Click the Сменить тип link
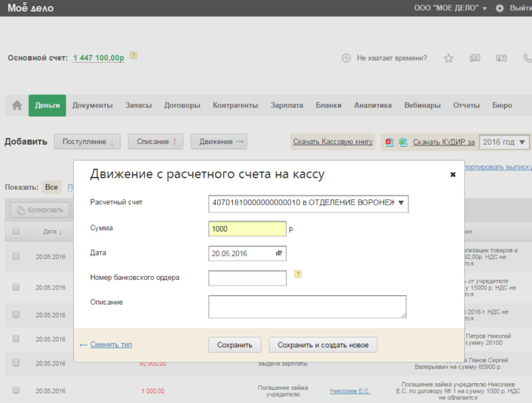 coord(111,345)
